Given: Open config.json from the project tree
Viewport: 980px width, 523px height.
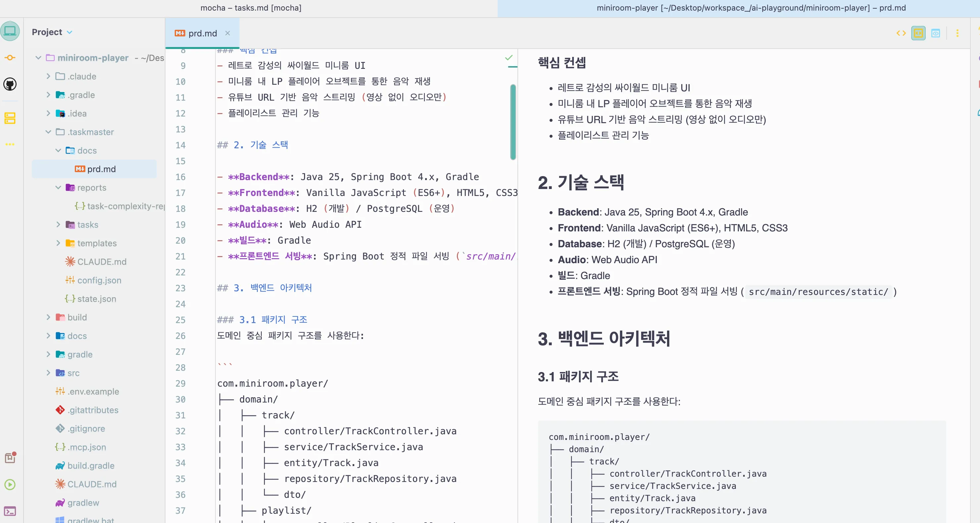Looking at the screenshot, I should [x=99, y=280].
